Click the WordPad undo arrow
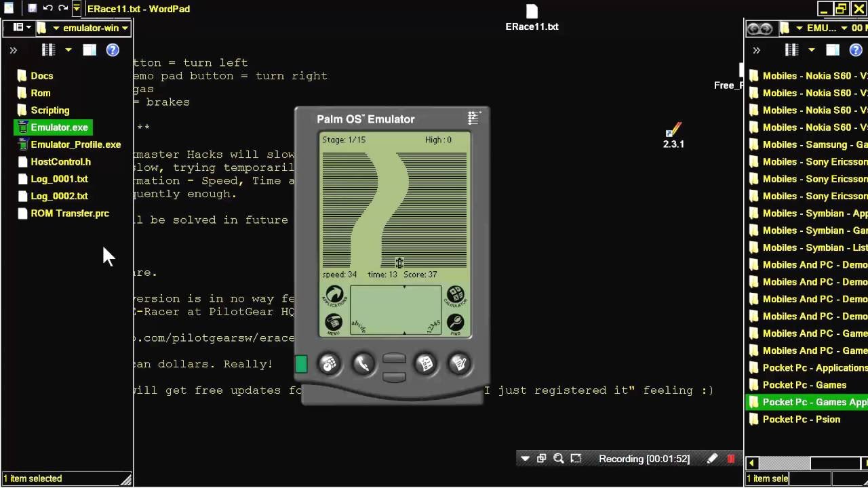The height and width of the screenshot is (488, 868). (x=47, y=8)
